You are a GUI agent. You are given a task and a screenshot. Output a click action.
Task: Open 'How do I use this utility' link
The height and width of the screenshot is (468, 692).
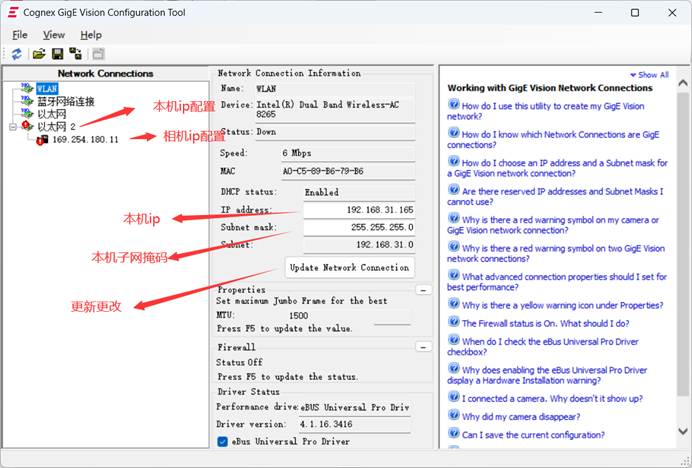pyautogui.click(x=545, y=111)
